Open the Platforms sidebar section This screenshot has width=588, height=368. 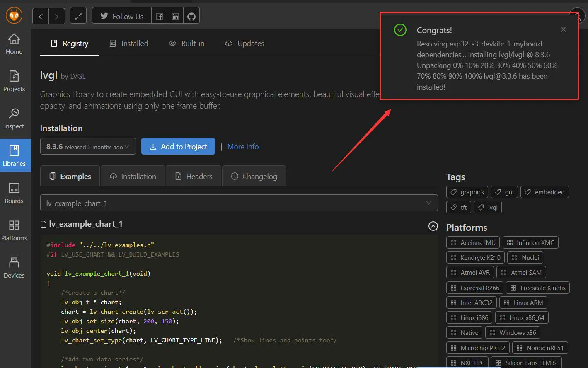[x=14, y=230]
